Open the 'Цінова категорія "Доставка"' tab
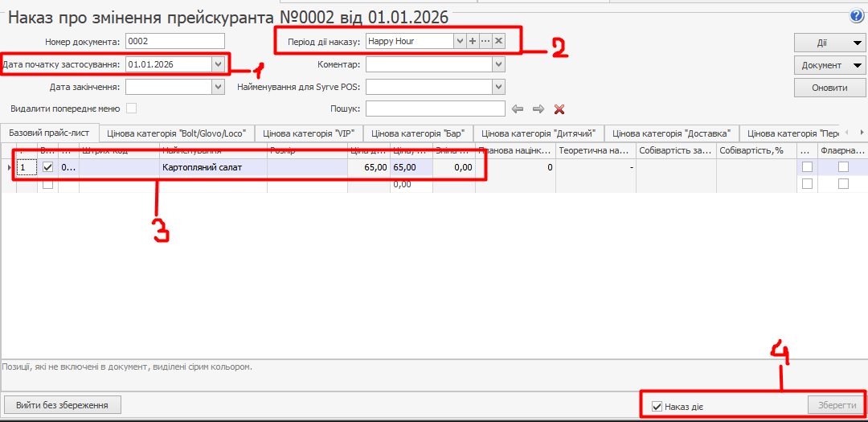Viewport: 868px width, 422px height. point(671,133)
